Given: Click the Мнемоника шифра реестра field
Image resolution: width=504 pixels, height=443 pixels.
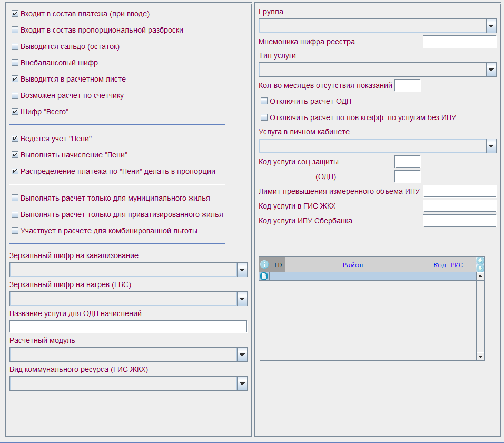Looking at the screenshot, I should (459, 42).
